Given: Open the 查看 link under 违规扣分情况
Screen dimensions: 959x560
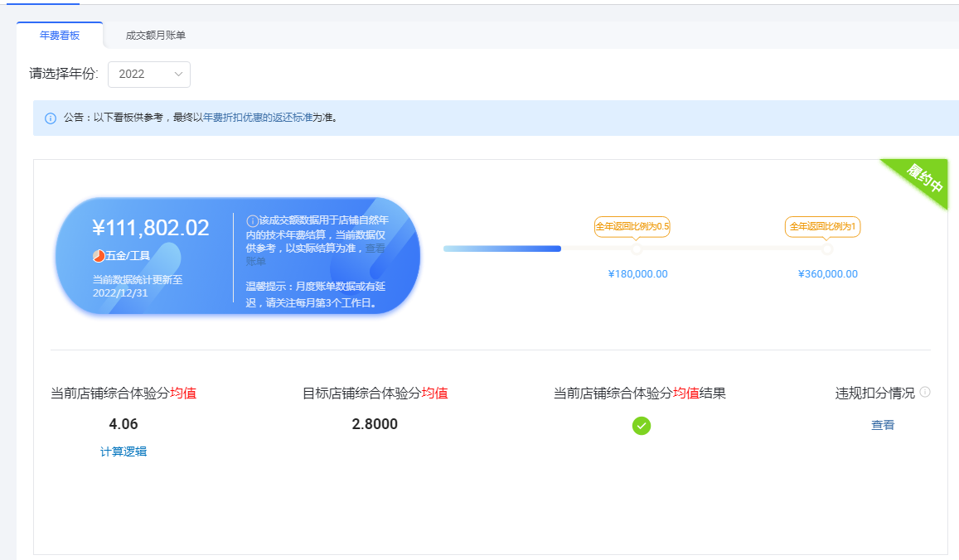Looking at the screenshot, I should coord(883,425).
